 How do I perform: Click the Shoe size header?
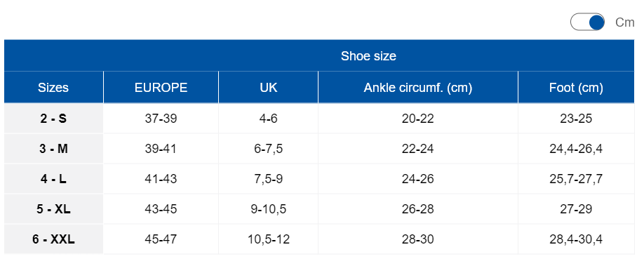click(368, 56)
